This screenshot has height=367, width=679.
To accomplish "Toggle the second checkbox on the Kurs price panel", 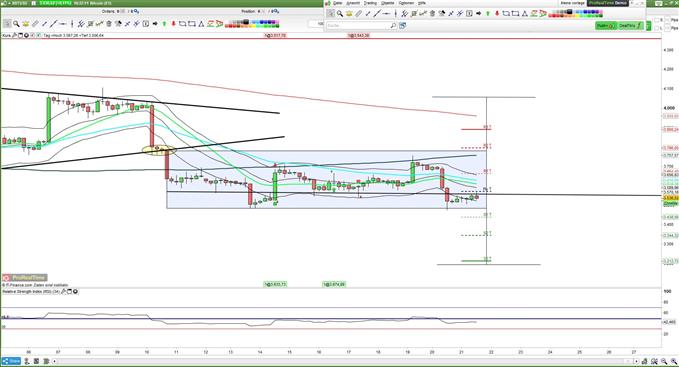I will (x=38, y=35).
